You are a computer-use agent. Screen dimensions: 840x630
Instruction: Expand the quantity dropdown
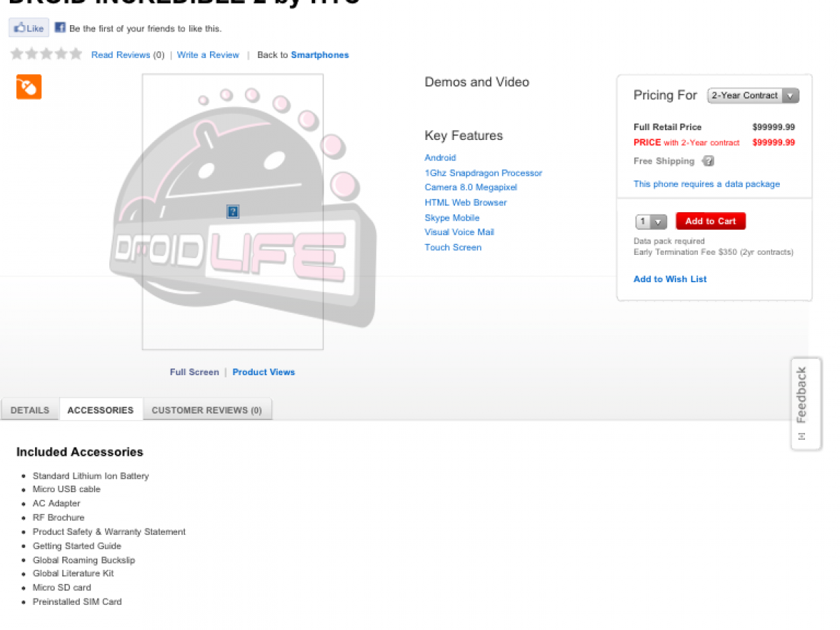(x=651, y=222)
